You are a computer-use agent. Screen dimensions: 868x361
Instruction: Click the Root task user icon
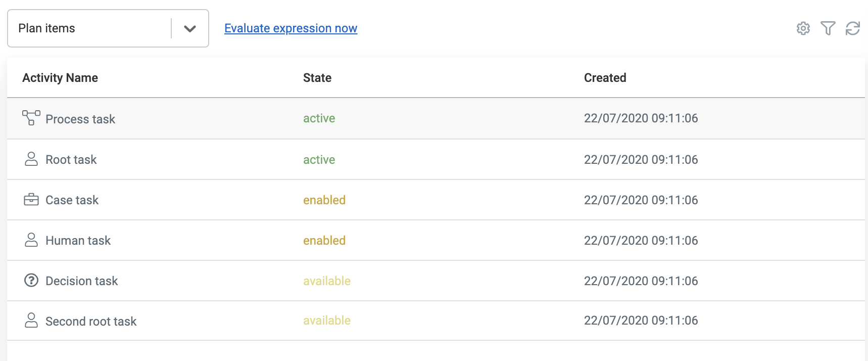31,159
